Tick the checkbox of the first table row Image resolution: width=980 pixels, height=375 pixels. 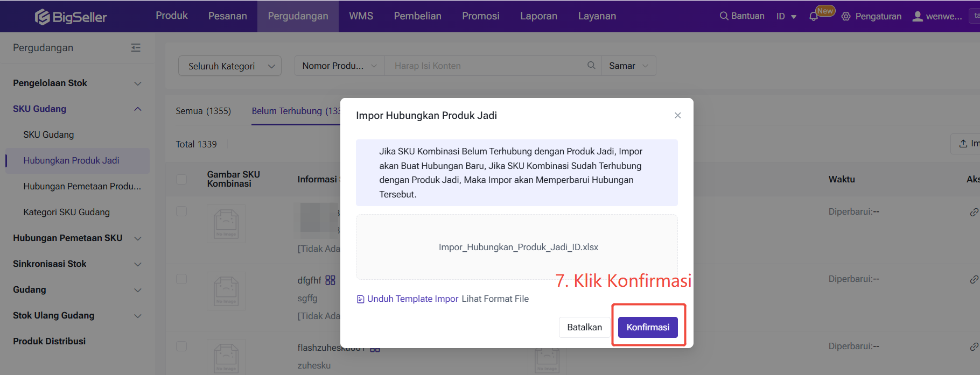click(181, 211)
